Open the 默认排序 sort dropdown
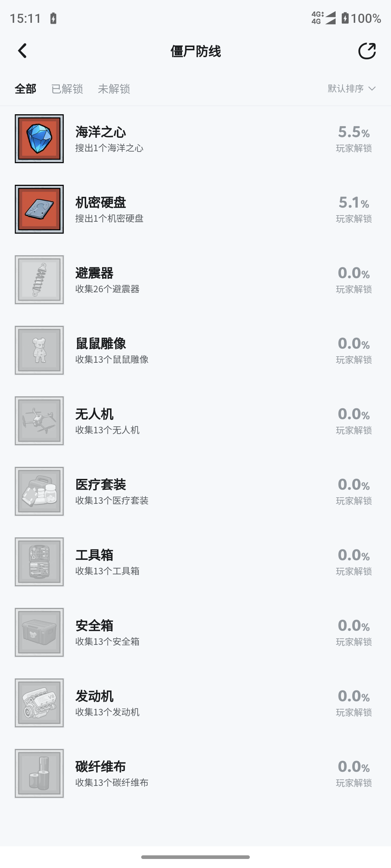 click(x=346, y=89)
